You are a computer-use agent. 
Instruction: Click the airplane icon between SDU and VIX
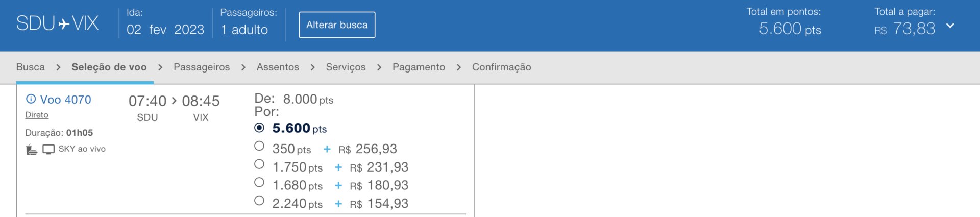point(64,24)
